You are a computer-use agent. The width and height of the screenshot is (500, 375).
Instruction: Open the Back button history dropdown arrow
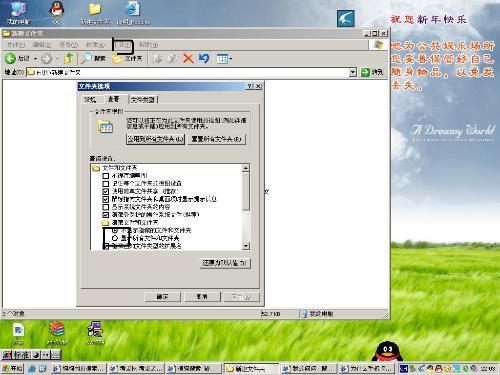click(35, 59)
